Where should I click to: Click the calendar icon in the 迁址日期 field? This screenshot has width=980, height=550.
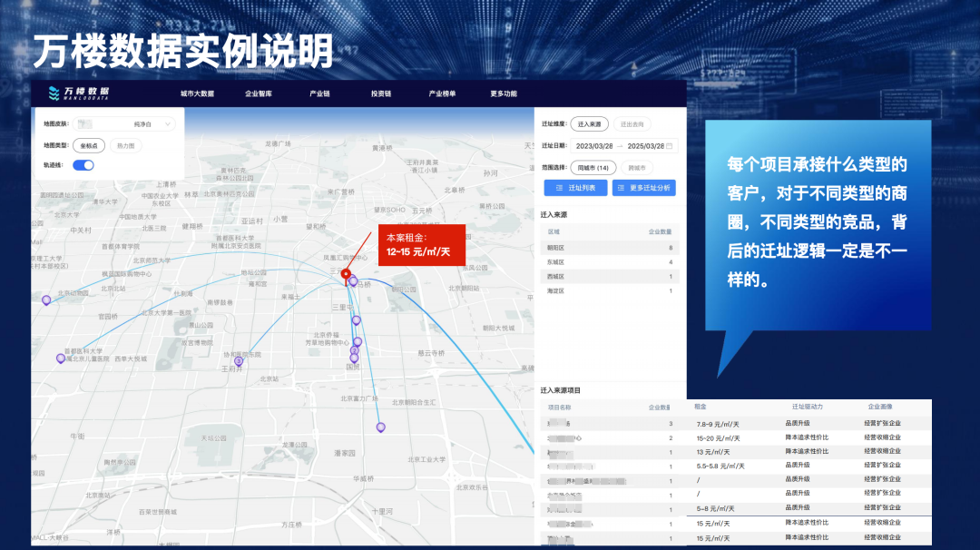click(670, 146)
